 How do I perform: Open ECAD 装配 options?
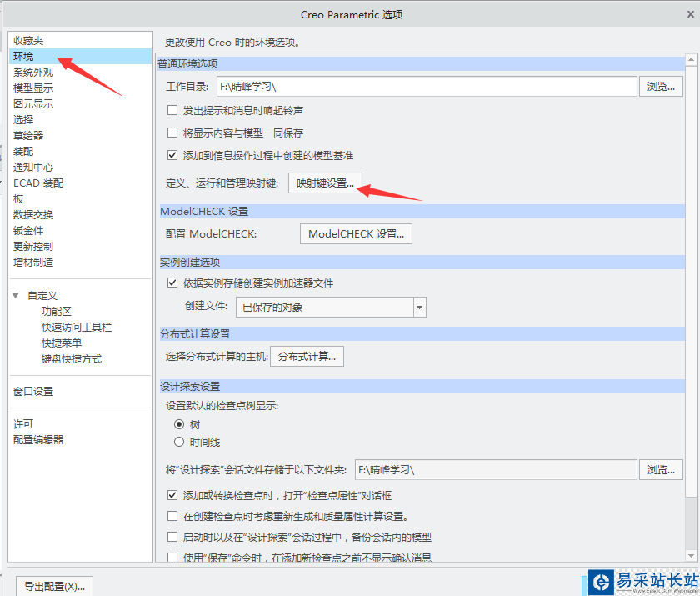coord(38,183)
